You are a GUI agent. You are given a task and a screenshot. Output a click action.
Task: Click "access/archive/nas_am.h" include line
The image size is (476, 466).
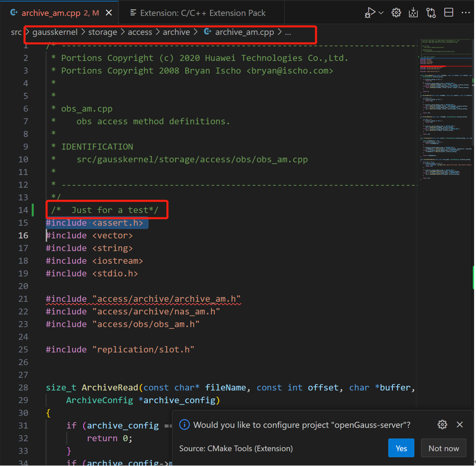pos(133,312)
